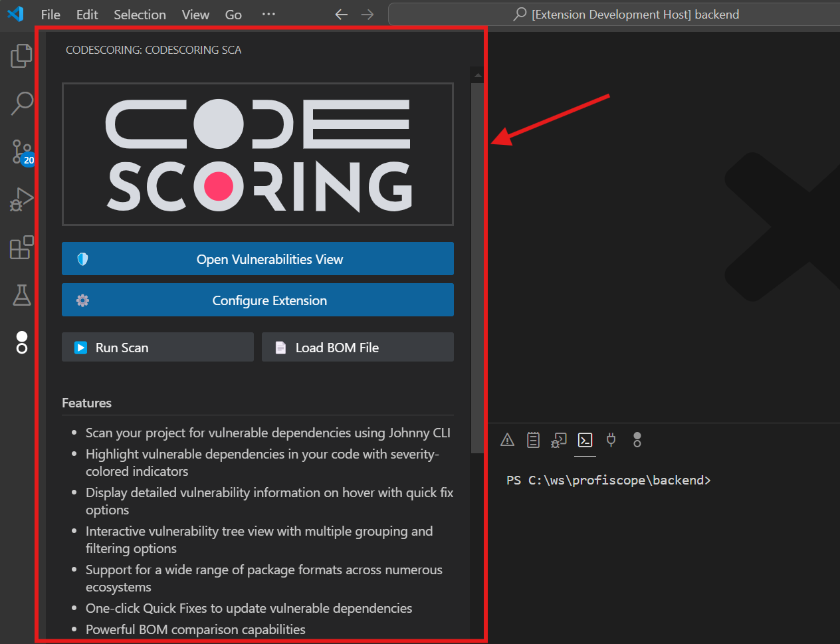840x644 pixels.
Task: Go forward using the right arrow
Action: 367,15
